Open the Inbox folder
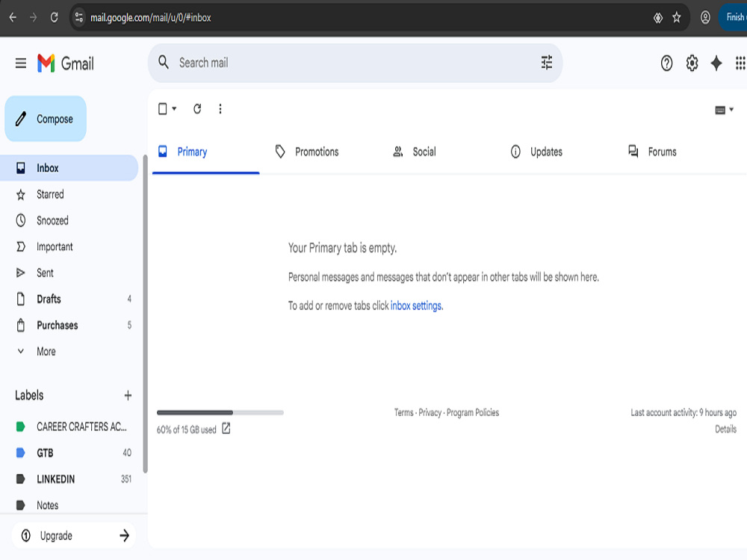Viewport: 747px width, 560px height. (x=69, y=168)
